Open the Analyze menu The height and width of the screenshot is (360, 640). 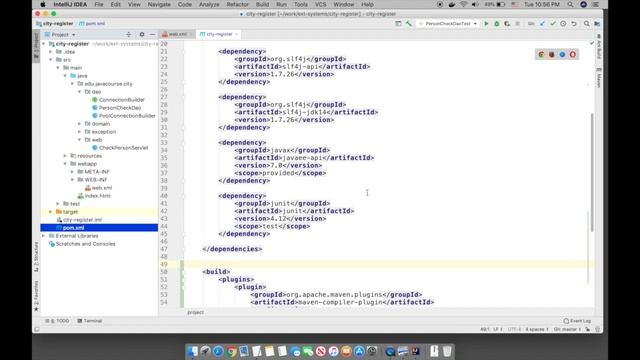coord(209,4)
